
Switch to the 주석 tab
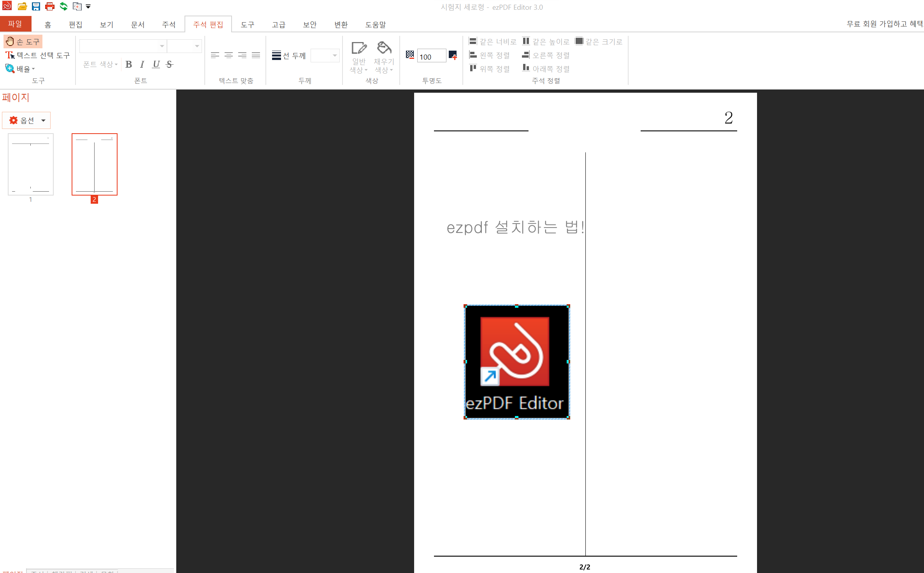[169, 25]
